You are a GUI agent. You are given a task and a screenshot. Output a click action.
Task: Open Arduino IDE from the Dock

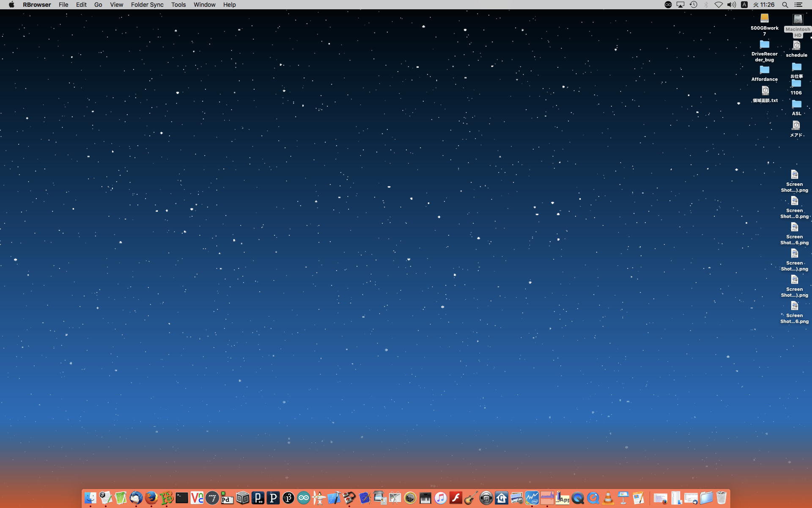coord(303,498)
